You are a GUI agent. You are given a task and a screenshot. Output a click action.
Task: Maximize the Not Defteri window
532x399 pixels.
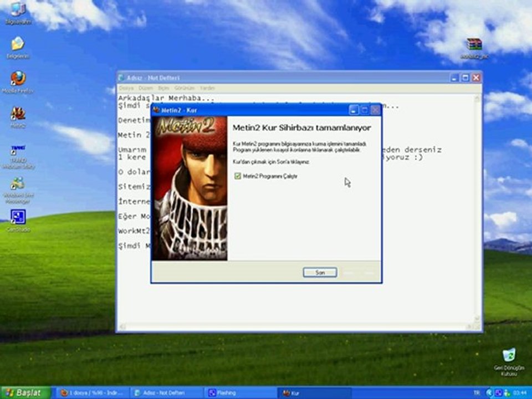[465, 78]
